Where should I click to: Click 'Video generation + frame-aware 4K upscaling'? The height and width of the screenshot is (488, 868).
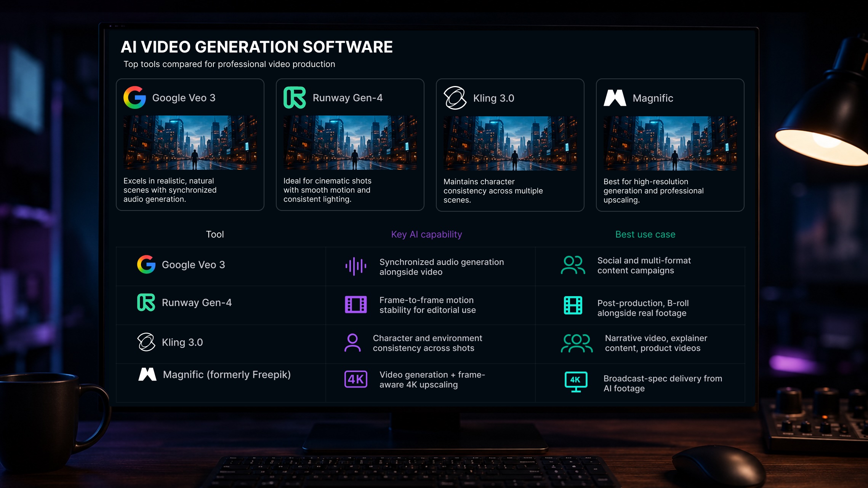click(432, 380)
